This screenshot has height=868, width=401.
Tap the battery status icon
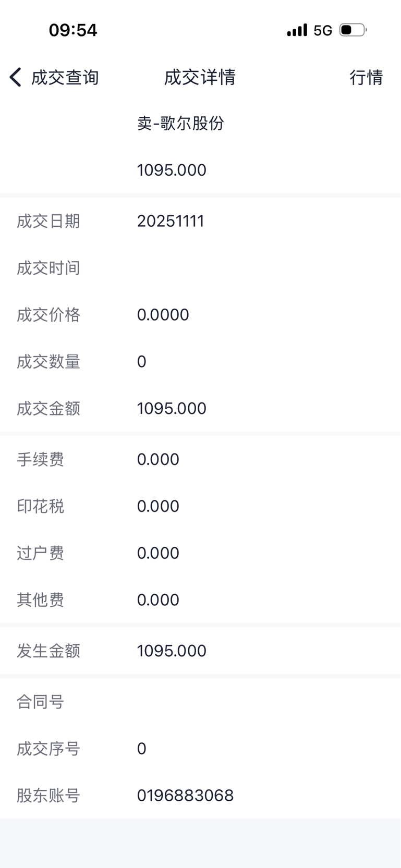click(x=353, y=30)
